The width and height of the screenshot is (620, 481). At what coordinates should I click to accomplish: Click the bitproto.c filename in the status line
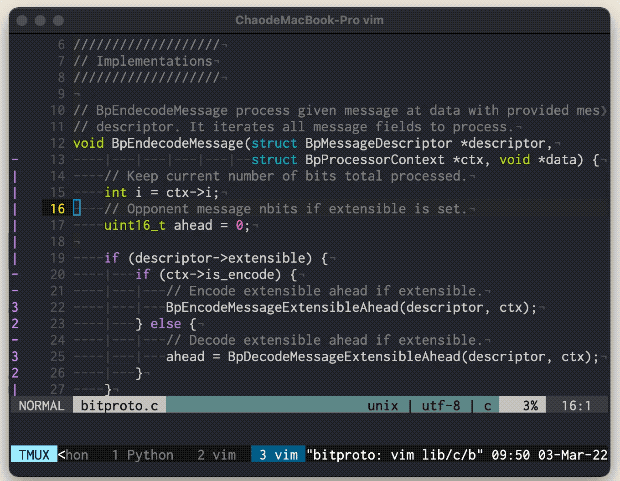[x=120, y=406]
